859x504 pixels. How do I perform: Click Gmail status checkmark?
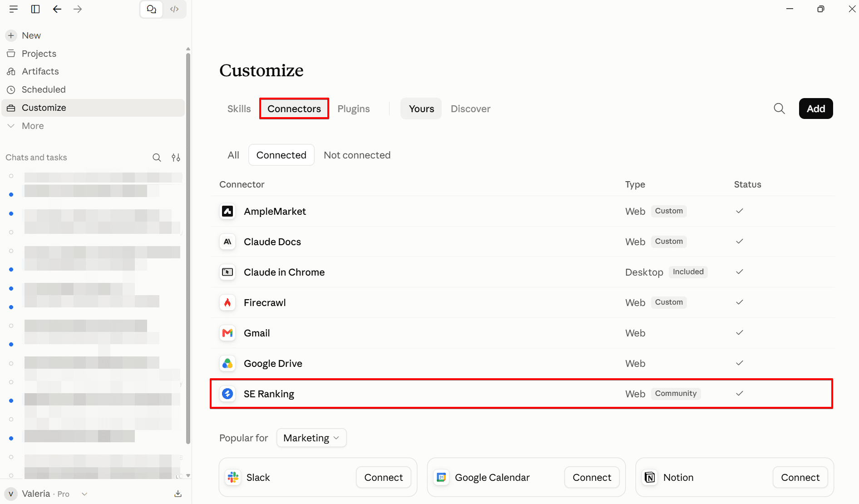[x=740, y=332]
